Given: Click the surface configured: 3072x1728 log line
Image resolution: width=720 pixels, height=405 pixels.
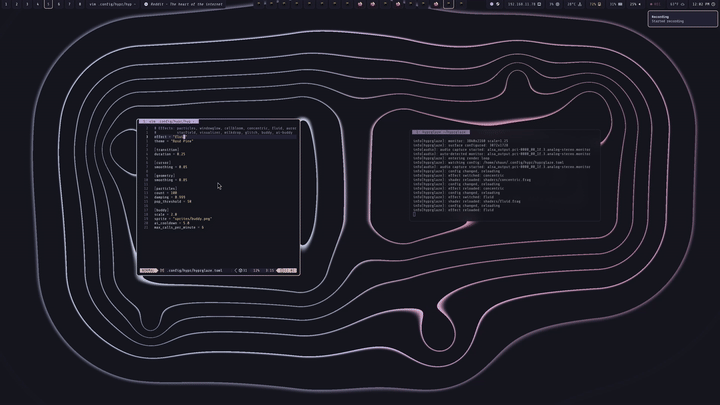Looking at the screenshot, I should click(461, 145).
